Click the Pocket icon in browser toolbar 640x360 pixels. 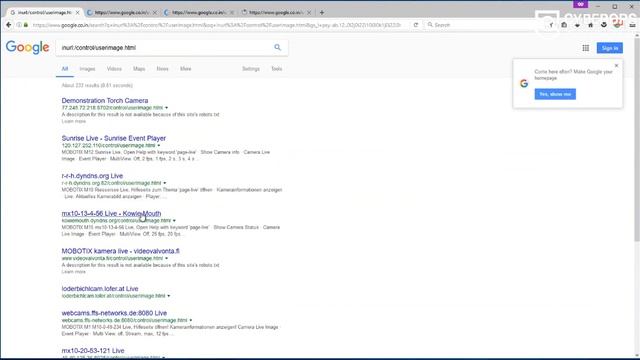(x=604, y=25)
